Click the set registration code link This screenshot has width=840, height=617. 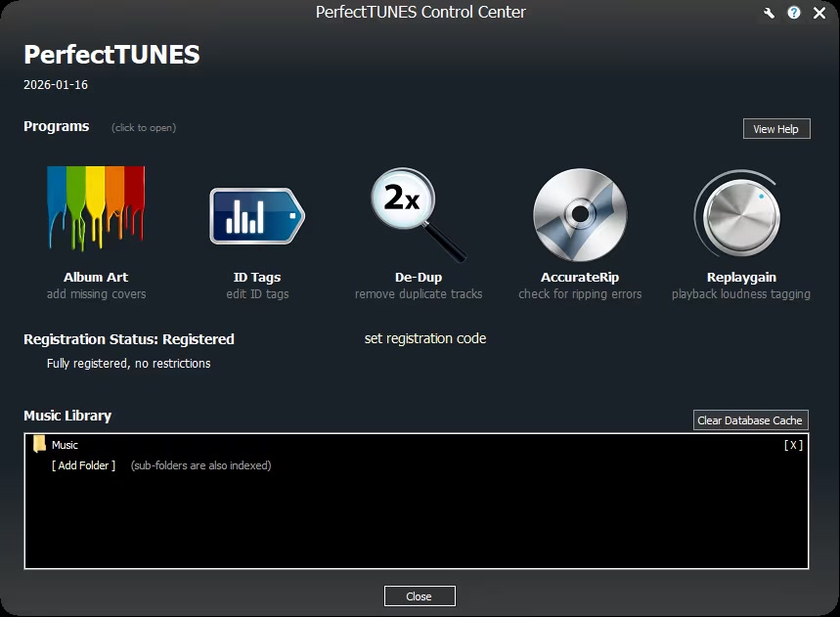click(424, 338)
